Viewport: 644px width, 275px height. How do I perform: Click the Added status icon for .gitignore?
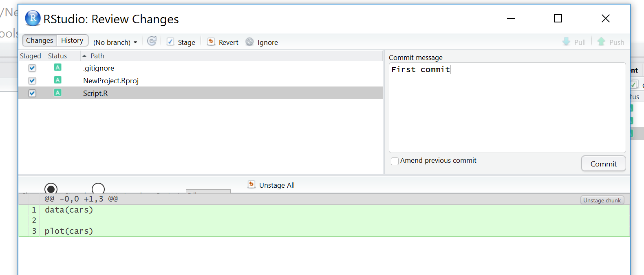tap(57, 68)
